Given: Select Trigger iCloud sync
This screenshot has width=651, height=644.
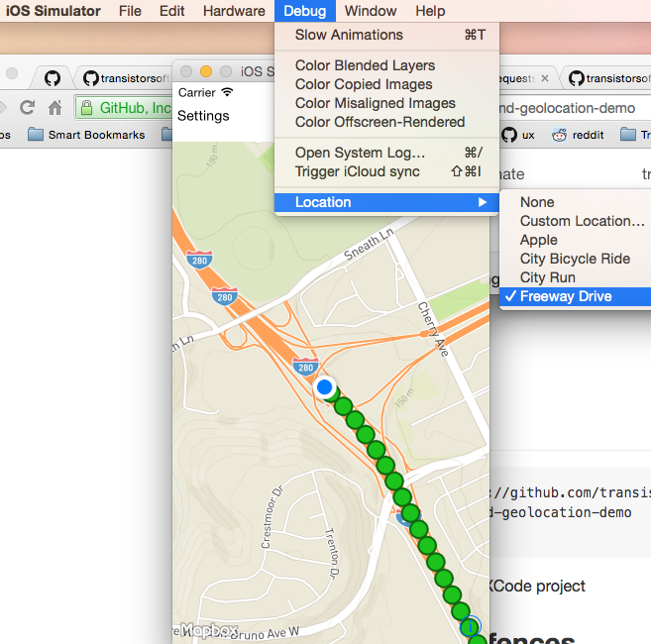Looking at the screenshot, I should pos(386,171).
